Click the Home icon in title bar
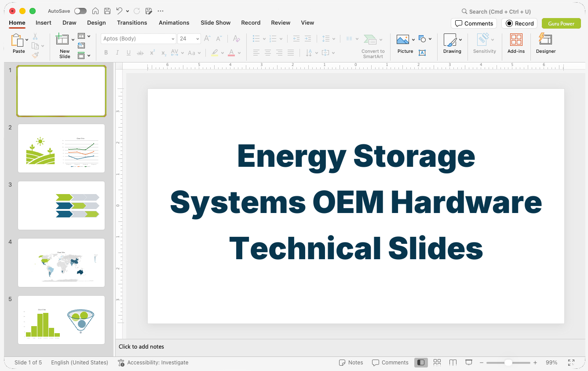 [x=95, y=11]
